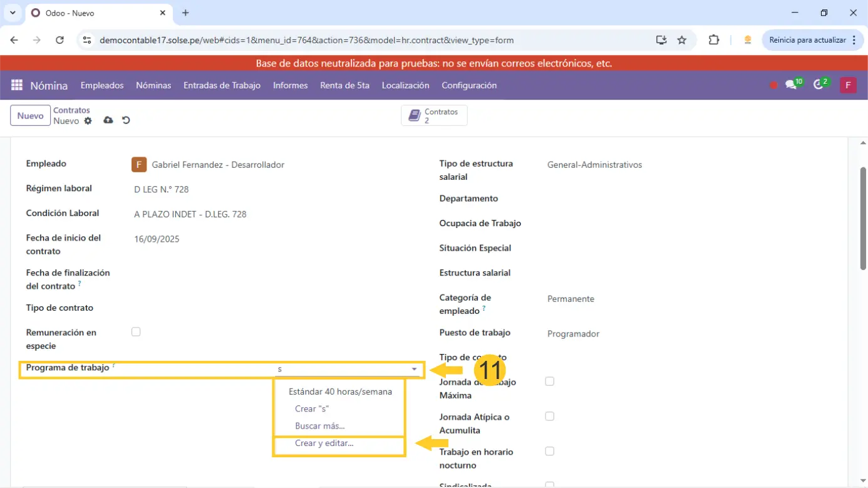Save record manually with the cloud icon
The width and height of the screenshot is (868, 488).
pyautogui.click(x=108, y=120)
